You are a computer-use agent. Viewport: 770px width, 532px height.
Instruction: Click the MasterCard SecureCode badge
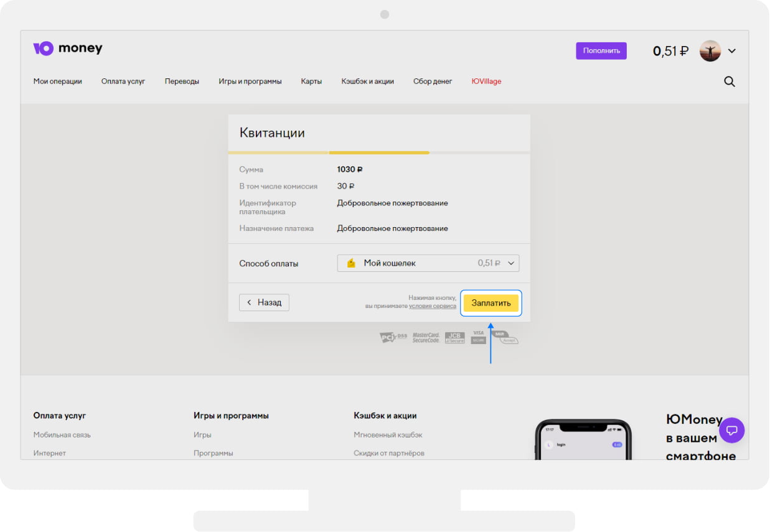point(426,337)
